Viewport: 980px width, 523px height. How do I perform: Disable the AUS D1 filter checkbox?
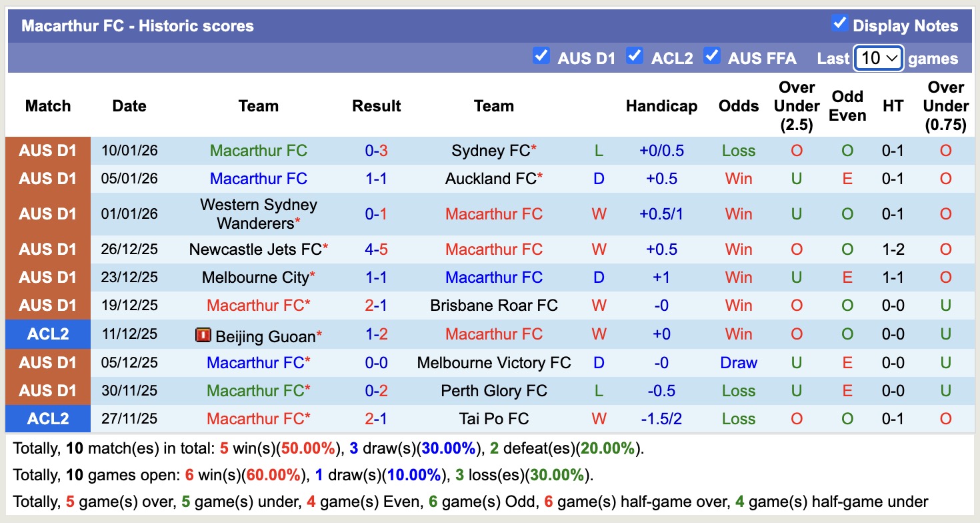pos(541,57)
